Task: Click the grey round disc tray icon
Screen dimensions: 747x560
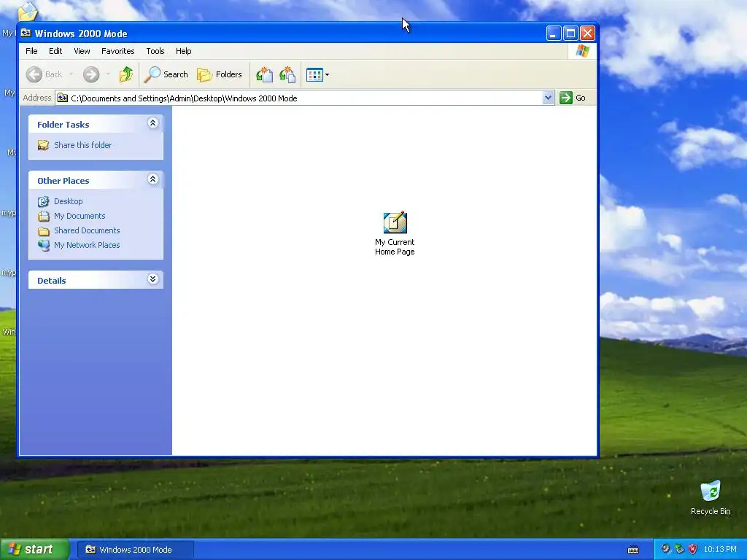Action: (x=666, y=549)
